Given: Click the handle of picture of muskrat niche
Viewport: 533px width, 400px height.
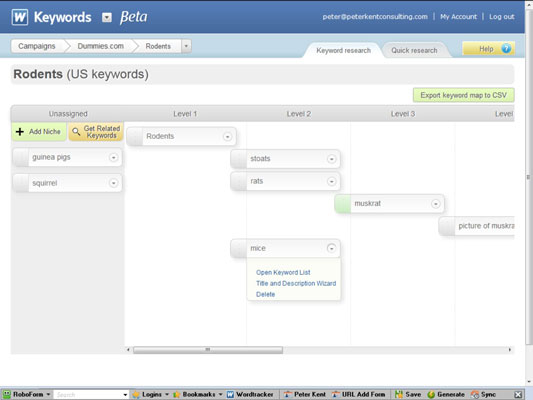Looking at the screenshot, I should (x=447, y=226).
